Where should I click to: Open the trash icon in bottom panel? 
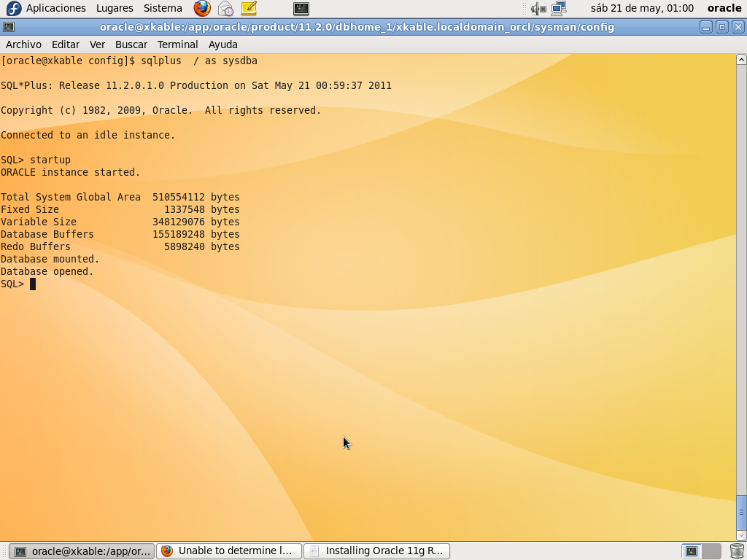click(737, 551)
